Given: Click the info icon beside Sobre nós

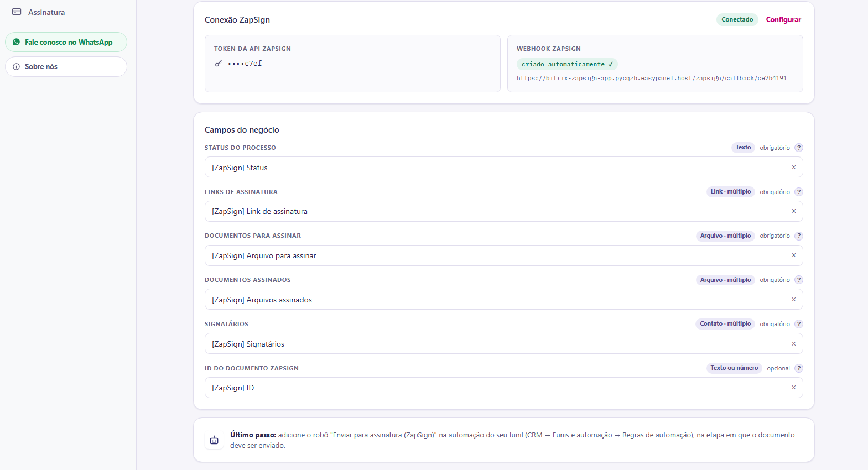Looking at the screenshot, I should (x=17, y=66).
